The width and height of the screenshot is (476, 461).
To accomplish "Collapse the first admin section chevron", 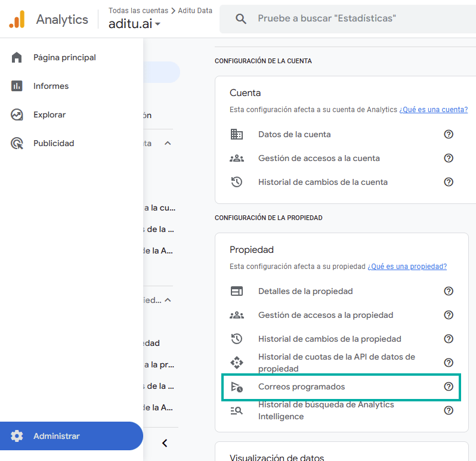I will [x=168, y=143].
